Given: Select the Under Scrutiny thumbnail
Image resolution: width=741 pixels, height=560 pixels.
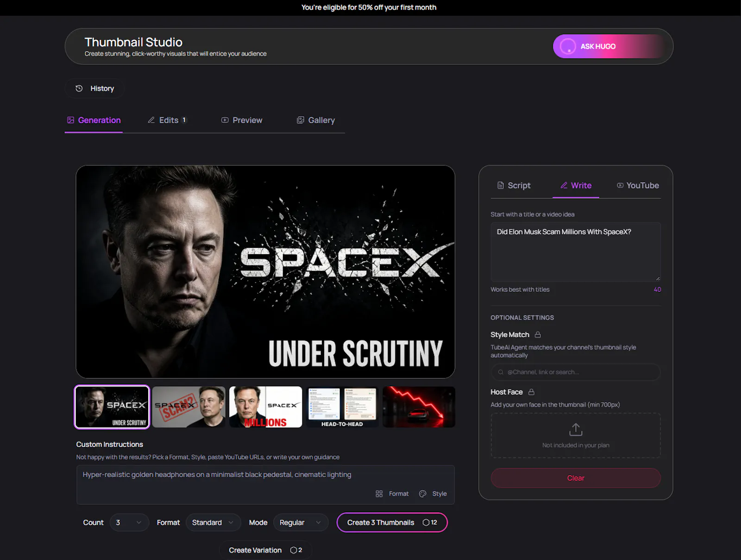Looking at the screenshot, I should 112,407.
